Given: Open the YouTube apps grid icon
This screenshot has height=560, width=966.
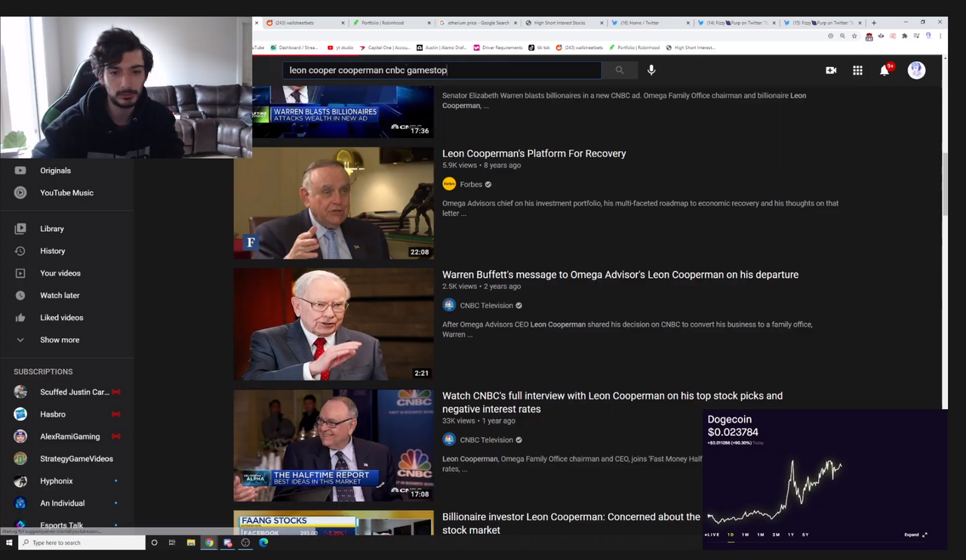Looking at the screenshot, I should [x=857, y=70].
